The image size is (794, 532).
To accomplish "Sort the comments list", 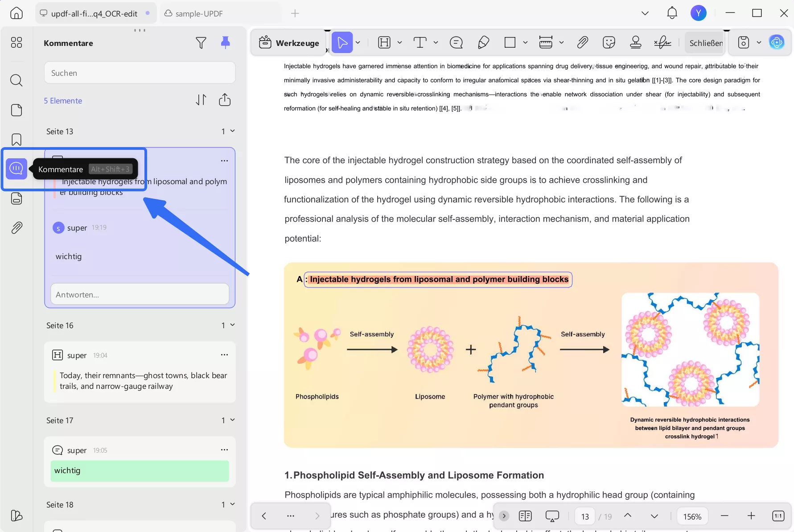I will tap(201, 100).
